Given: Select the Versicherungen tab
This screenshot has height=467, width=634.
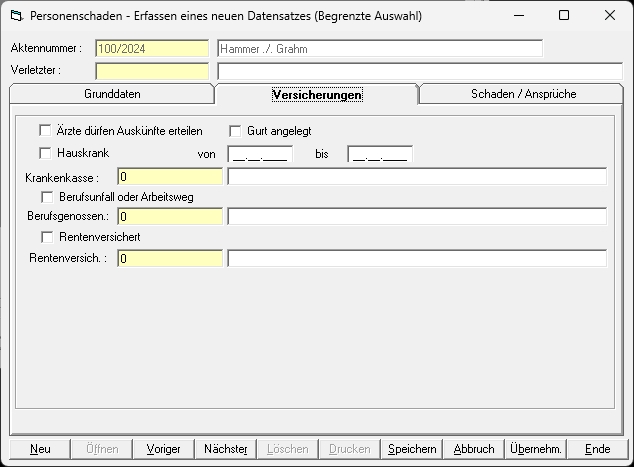Looking at the screenshot, I should tap(317, 95).
